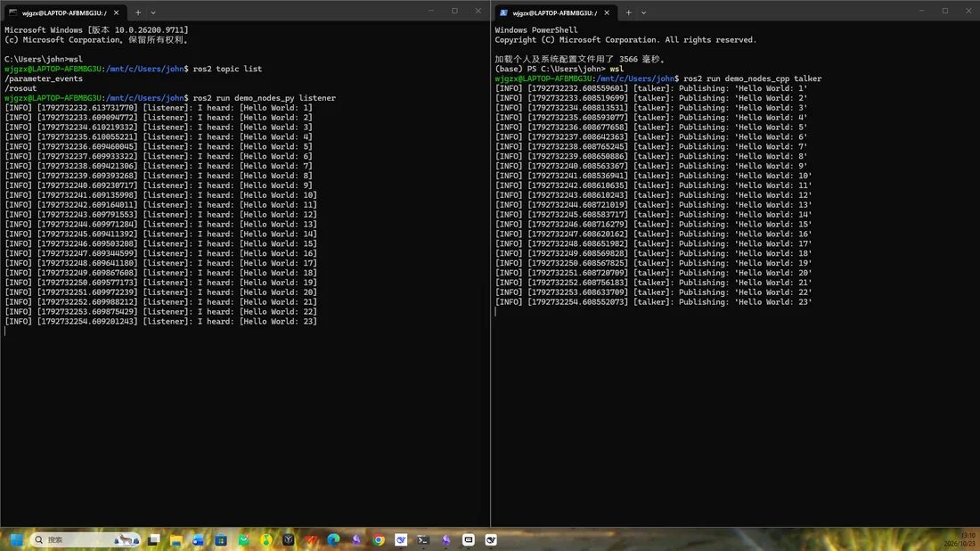
Task: Open Microsoft Store from the taskbar
Action: (x=221, y=539)
